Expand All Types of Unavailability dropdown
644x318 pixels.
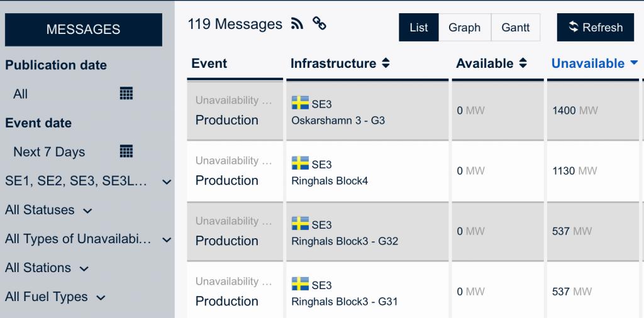coord(88,239)
